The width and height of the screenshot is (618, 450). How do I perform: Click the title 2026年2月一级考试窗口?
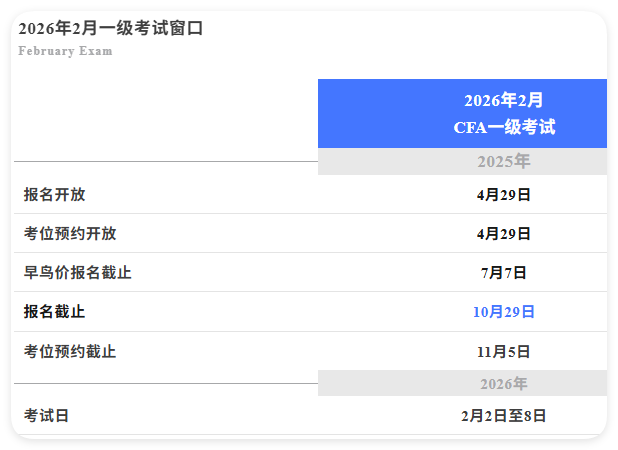(x=110, y=29)
